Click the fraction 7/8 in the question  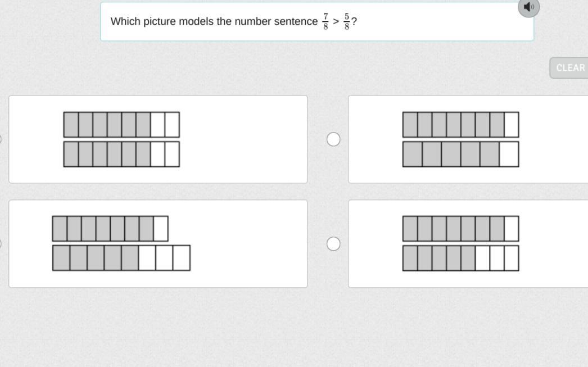pyautogui.click(x=325, y=21)
